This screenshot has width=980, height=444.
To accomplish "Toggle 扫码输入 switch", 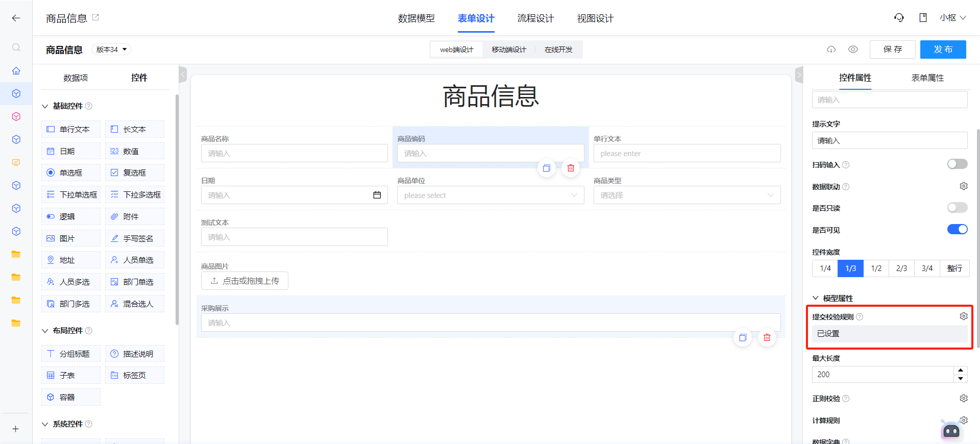I will point(957,164).
